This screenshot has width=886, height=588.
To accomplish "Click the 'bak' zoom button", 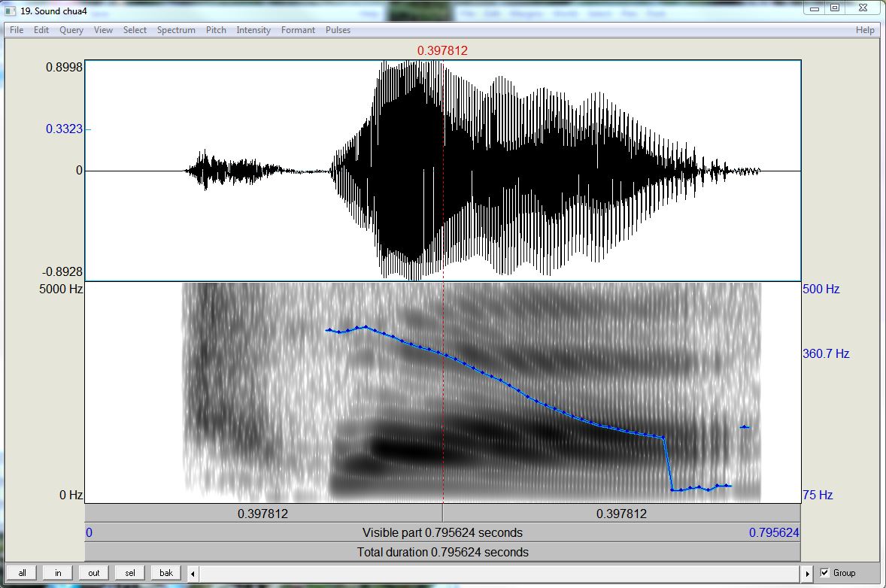I will (166, 573).
